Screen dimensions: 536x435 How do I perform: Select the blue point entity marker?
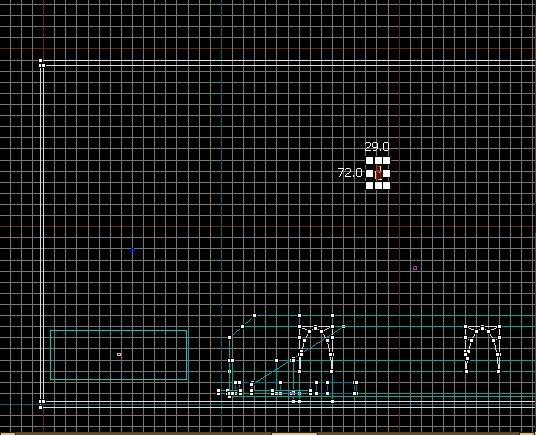pyautogui.click(x=133, y=250)
